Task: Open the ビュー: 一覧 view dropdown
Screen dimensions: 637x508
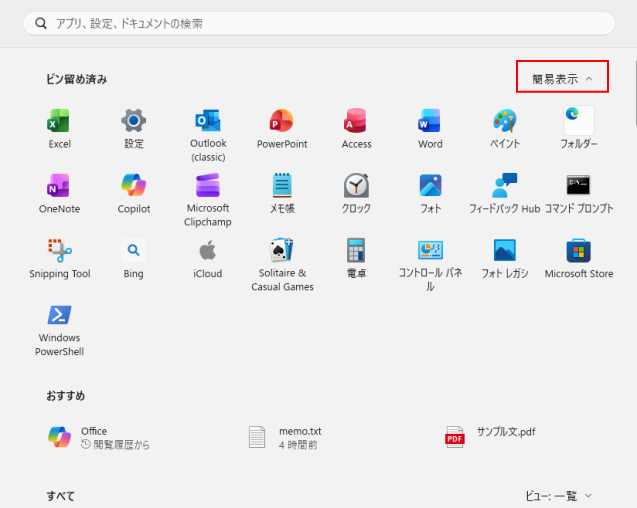Action: [559, 495]
